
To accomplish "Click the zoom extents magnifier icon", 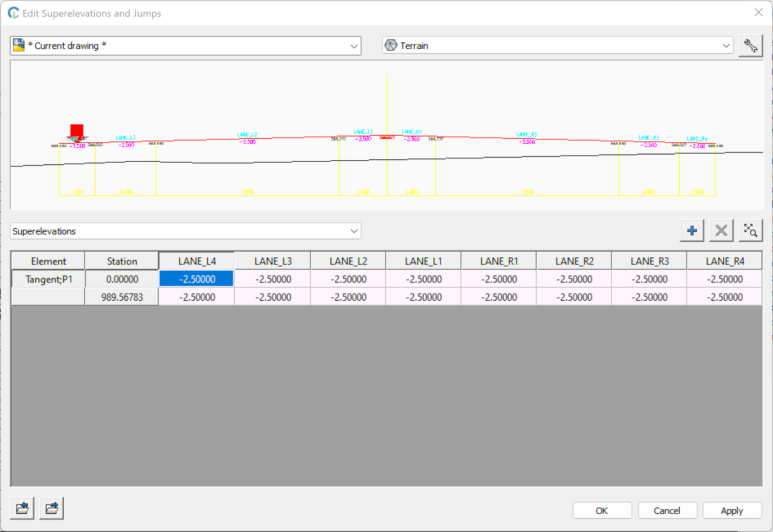I will click(x=750, y=231).
